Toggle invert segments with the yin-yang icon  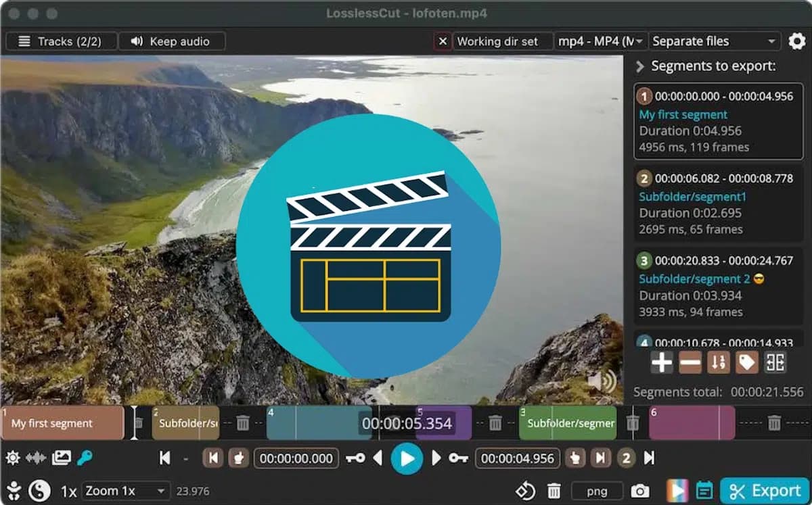[41, 490]
